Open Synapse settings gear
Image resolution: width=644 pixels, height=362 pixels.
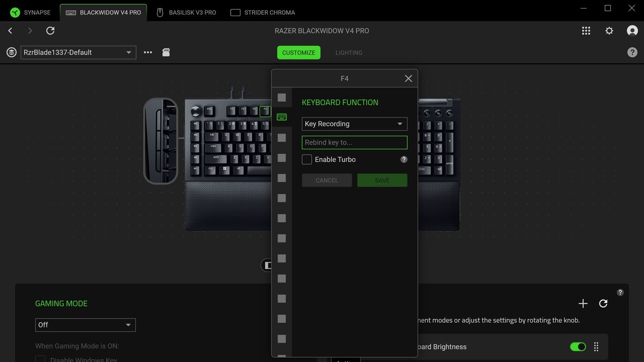609,31
